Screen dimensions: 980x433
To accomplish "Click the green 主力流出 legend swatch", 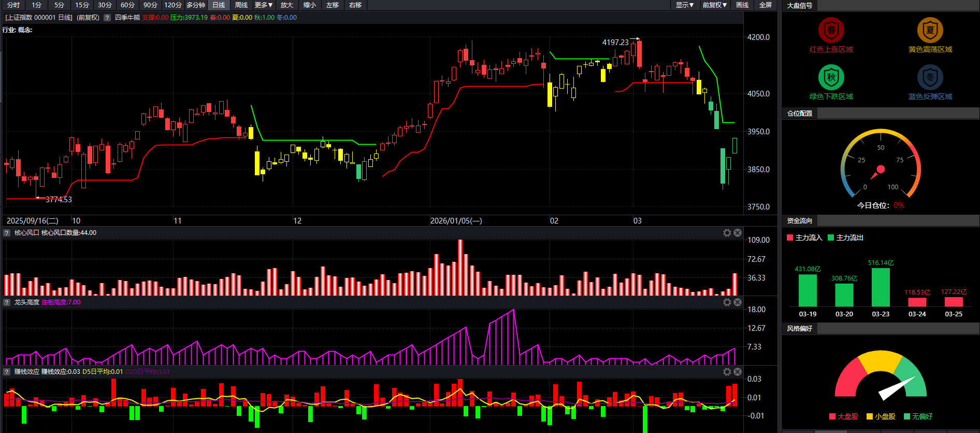I will coord(831,238).
